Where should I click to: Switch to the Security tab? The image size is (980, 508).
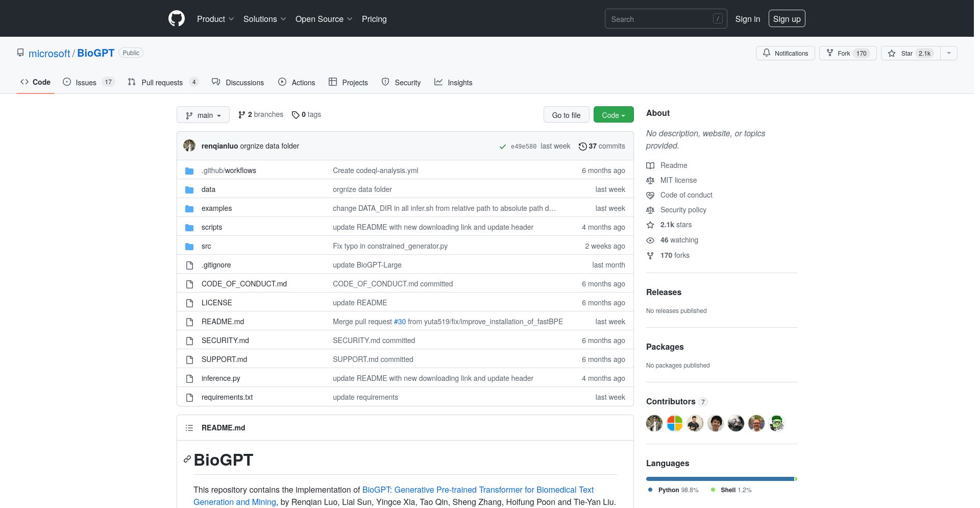(401, 82)
